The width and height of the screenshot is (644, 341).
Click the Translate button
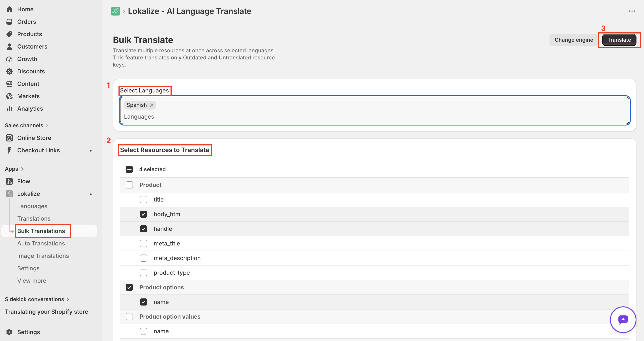point(619,40)
